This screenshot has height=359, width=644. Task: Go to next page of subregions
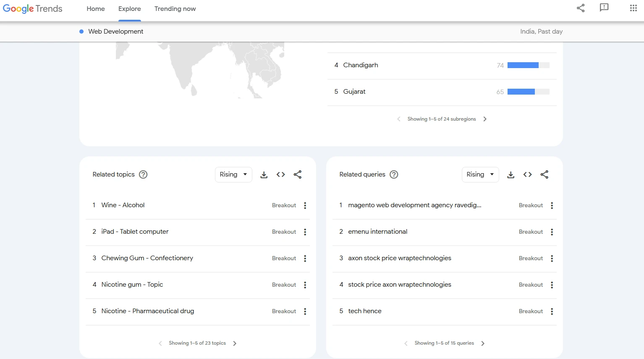pos(485,119)
